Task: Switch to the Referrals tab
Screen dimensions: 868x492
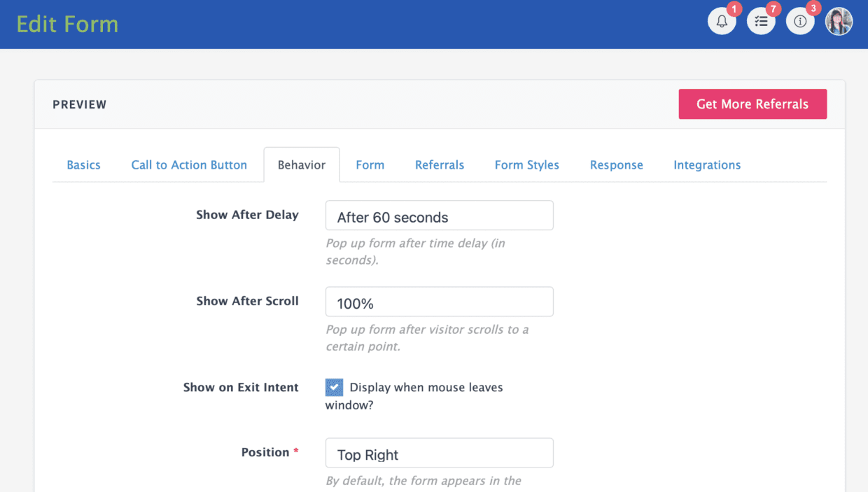Action: (x=440, y=165)
